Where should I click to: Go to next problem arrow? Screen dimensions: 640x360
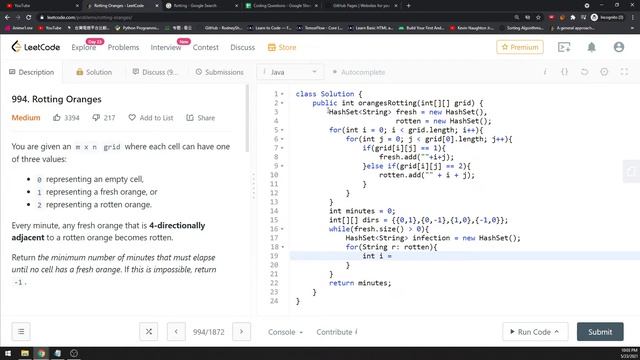tap(241, 331)
